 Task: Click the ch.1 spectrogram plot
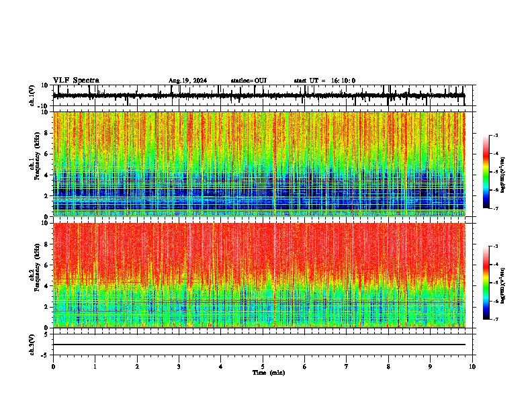point(259,164)
